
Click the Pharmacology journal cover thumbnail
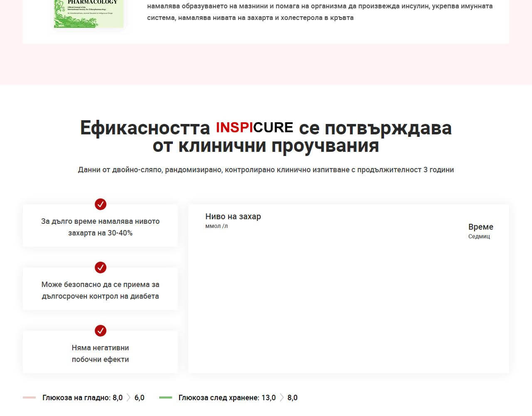coord(89,14)
